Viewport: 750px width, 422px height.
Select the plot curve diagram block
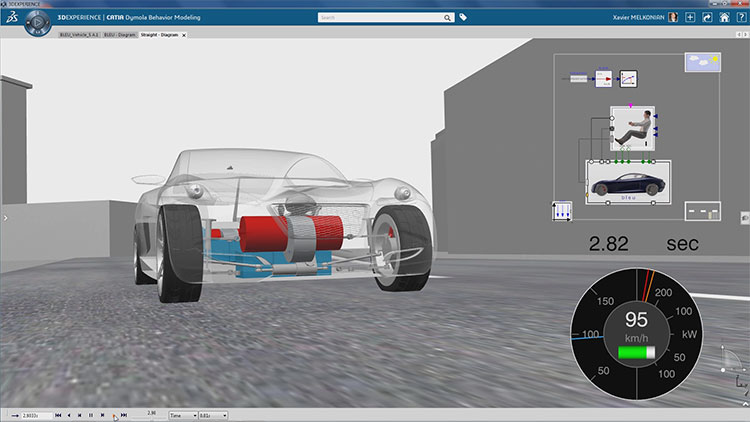click(629, 78)
